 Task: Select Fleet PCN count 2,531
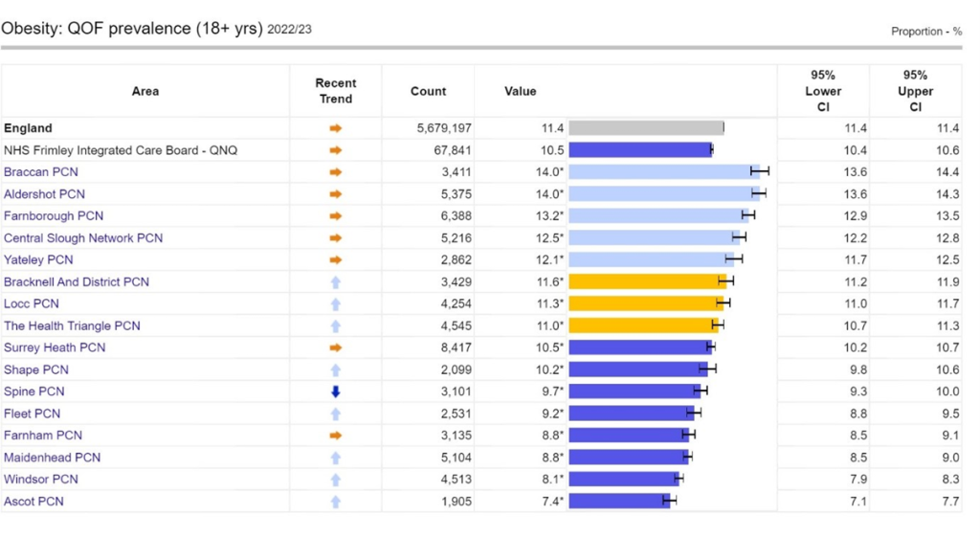457,414
